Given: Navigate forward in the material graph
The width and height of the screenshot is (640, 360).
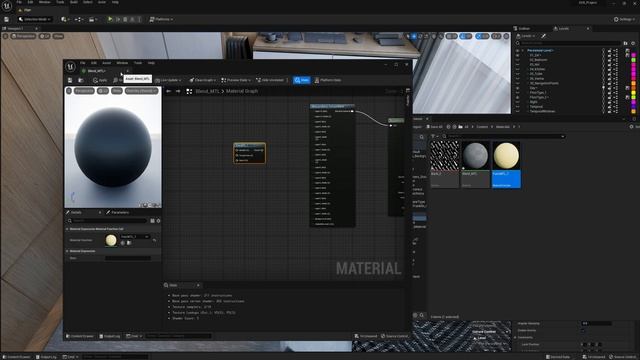Looking at the screenshot, I should (x=178, y=91).
